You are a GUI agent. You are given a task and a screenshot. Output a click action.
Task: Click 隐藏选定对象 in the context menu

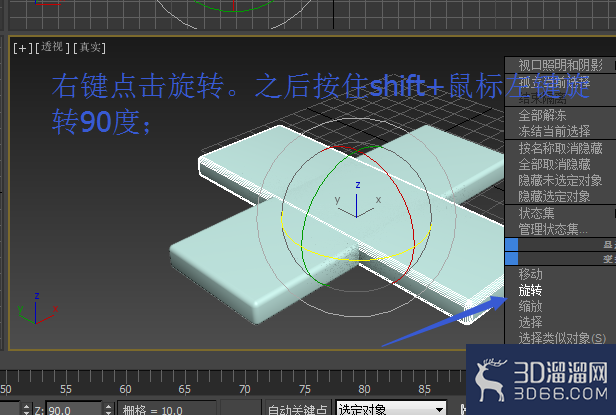tap(554, 196)
